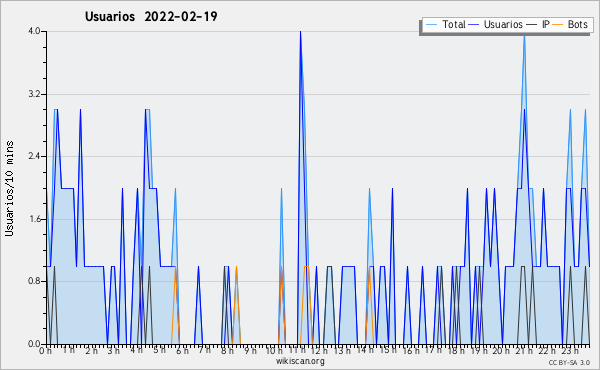Click the '23 h' x-axis label
600x370 pixels.
point(569,350)
